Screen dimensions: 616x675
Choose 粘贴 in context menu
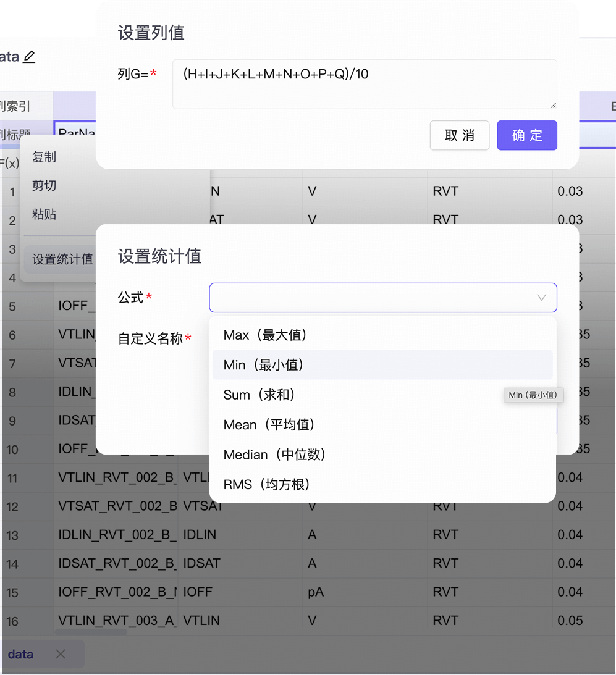[44, 214]
